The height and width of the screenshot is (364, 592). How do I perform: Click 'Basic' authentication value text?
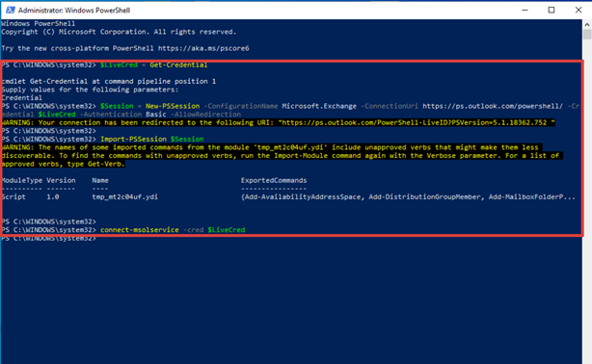point(156,115)
